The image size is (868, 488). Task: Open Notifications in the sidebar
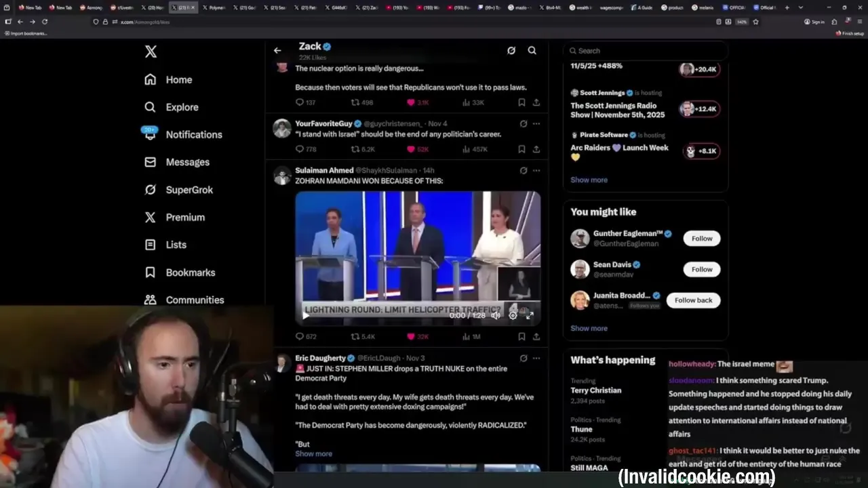click(183, 134)
